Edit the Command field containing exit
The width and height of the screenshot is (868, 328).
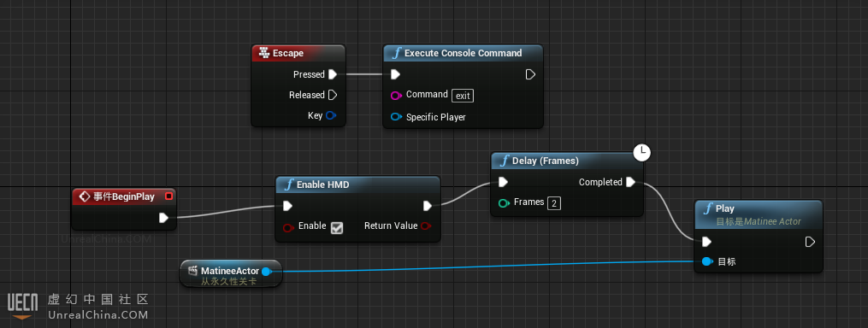[463, 96]
